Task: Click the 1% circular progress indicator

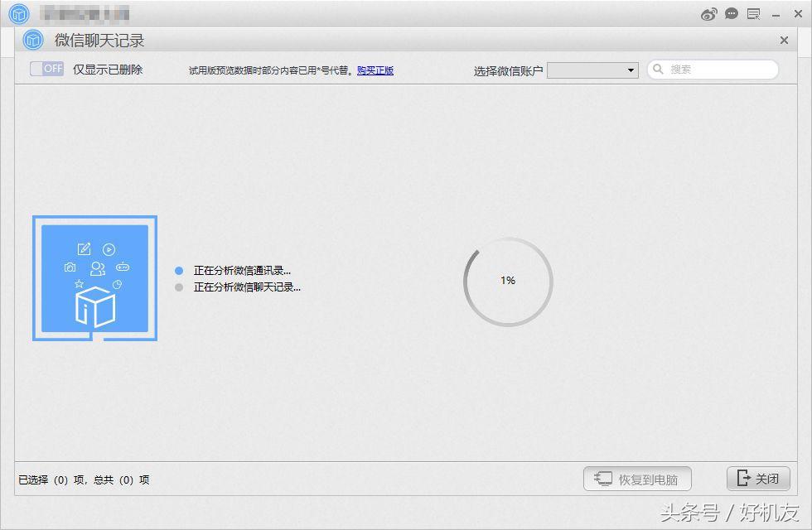Action: [507, 281]
